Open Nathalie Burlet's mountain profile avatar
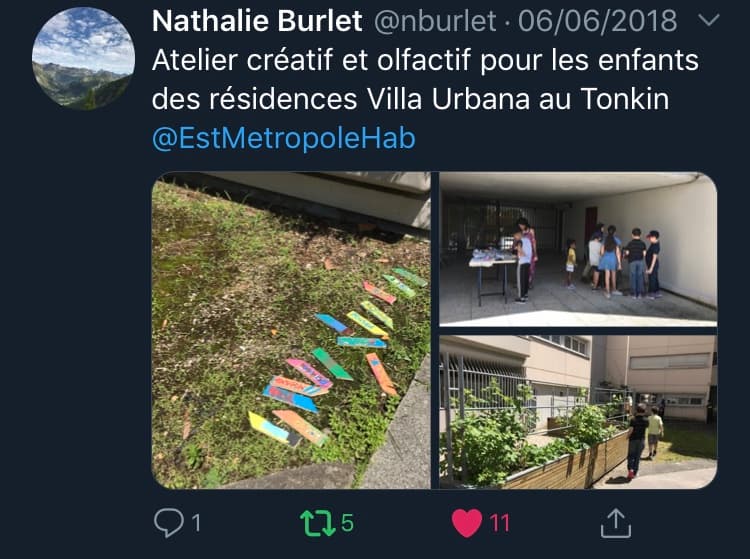This screenshot has width=750, height=559. pyautogui.click(x=83, y=59)
